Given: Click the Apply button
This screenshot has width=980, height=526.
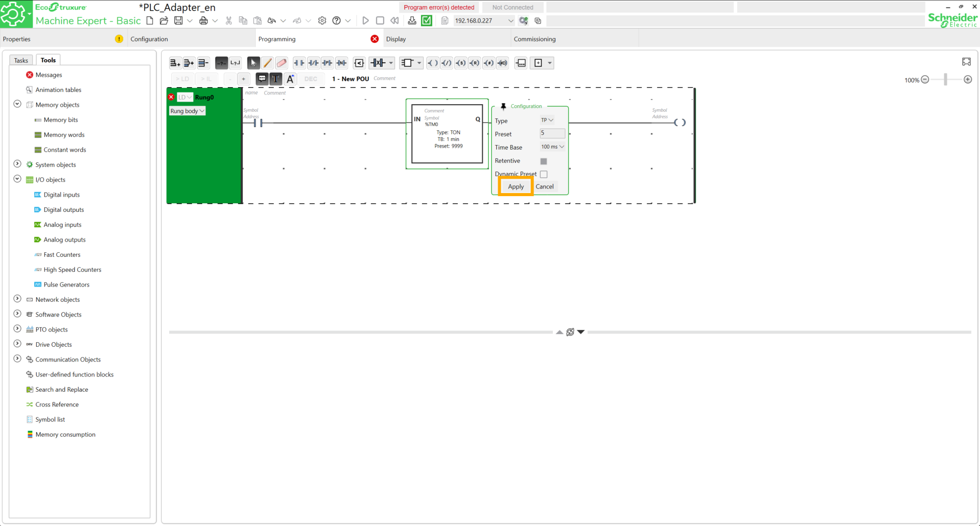Looking at the screenshot, I should (x=516, y=186).
